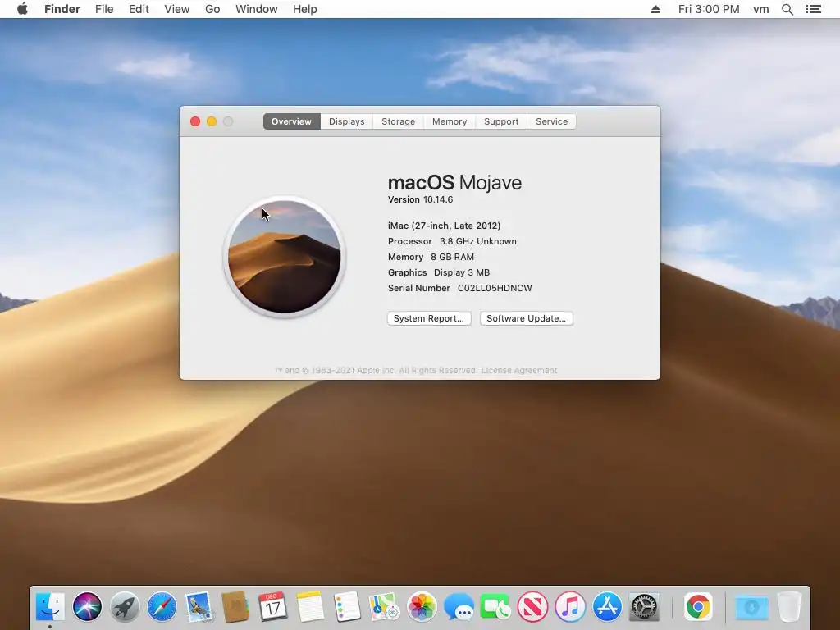Open Safari compass icon in Dock
Image resolution: width=840 pixels, height=630 pixels.
click(x=162, y=607)
